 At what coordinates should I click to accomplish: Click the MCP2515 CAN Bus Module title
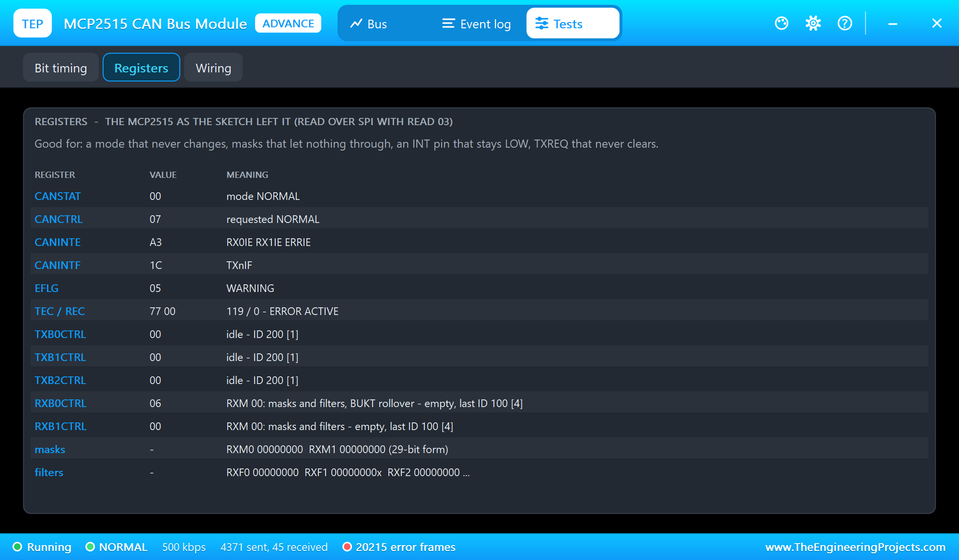coord(155,23)
